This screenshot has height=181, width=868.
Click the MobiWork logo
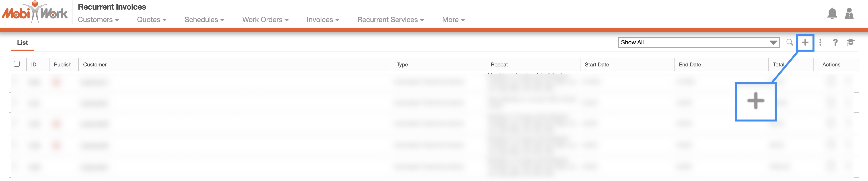point(35,13)
